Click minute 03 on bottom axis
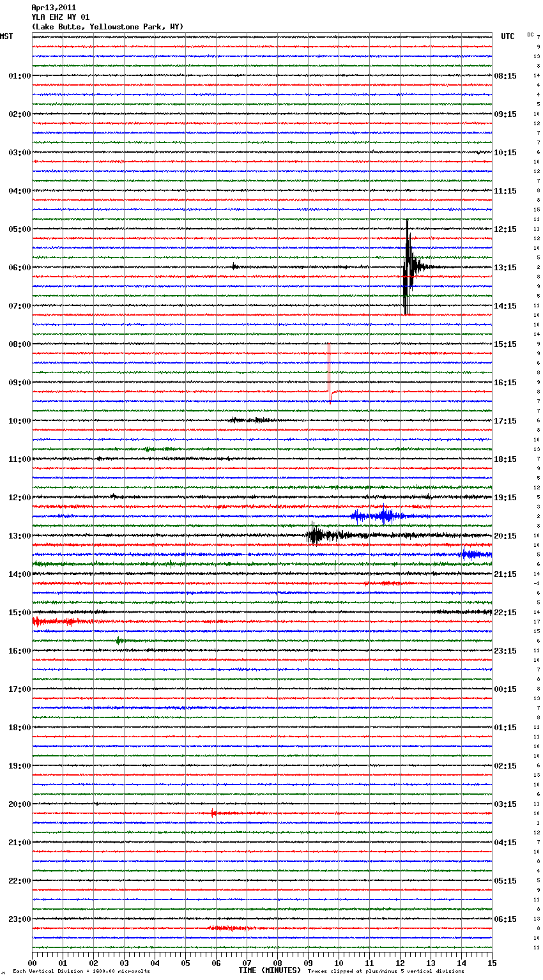 pyautogui.click(x=125, y=963)
